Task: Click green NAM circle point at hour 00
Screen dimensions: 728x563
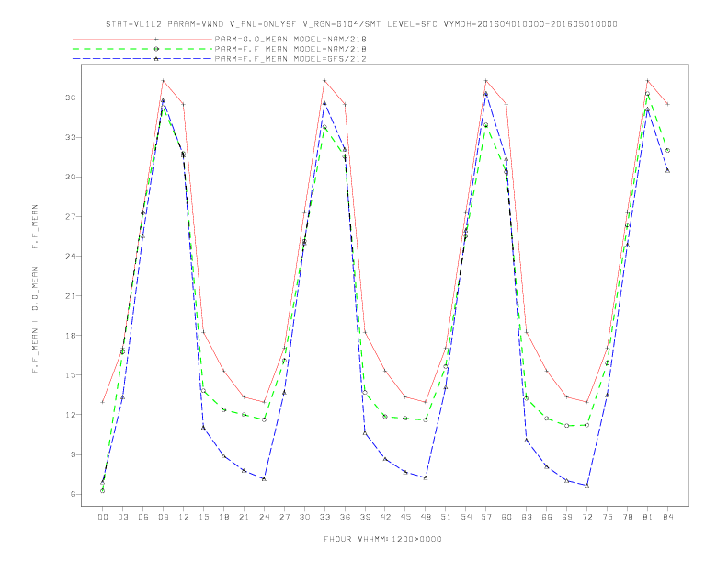Action: click(103, 490)
